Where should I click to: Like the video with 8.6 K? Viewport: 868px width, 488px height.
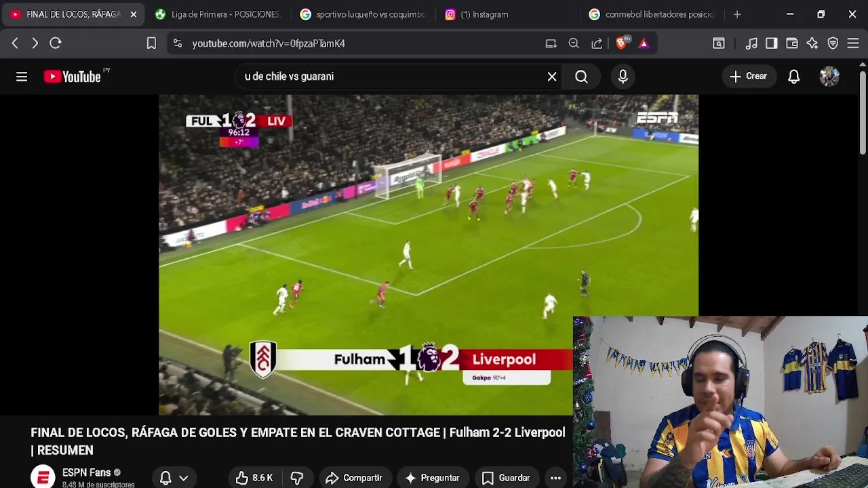tap(254, 478)
